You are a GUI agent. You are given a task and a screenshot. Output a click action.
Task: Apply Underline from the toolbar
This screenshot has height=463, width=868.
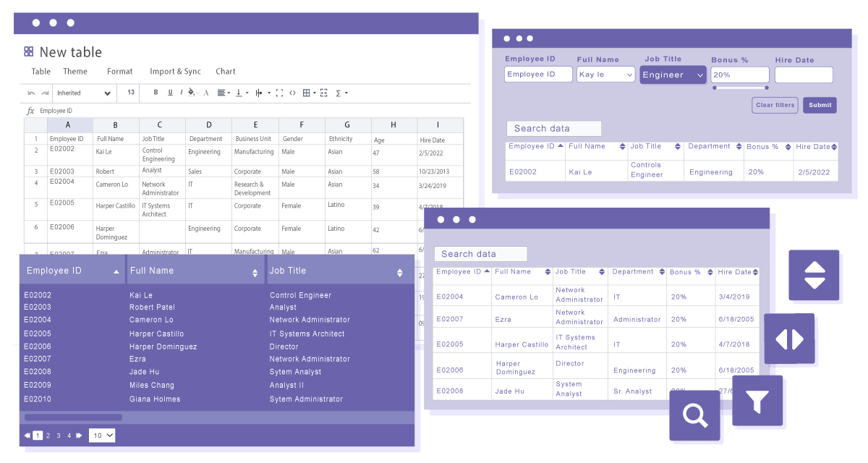[169, 93]
